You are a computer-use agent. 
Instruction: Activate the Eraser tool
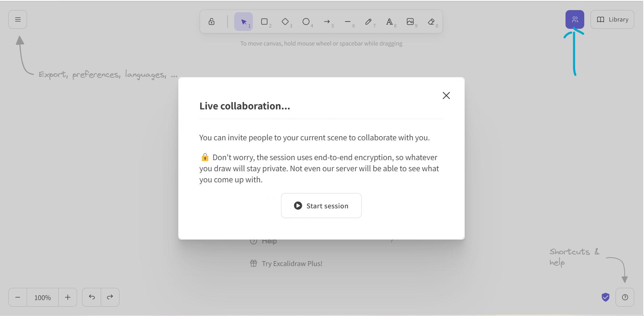click(x=431, y=22)
